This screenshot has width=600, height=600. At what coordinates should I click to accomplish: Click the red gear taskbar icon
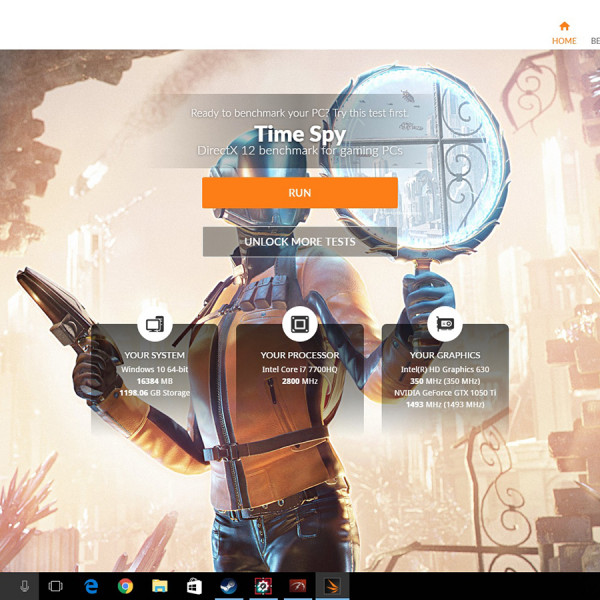coord(262,586)
